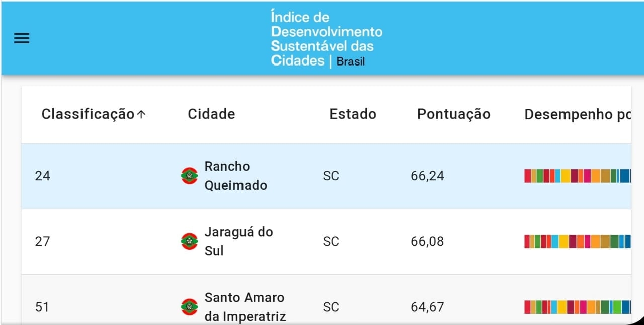This screenshot has width=644, height=325.
Task: Open Rancho Queimado city link
Action: 235,176
